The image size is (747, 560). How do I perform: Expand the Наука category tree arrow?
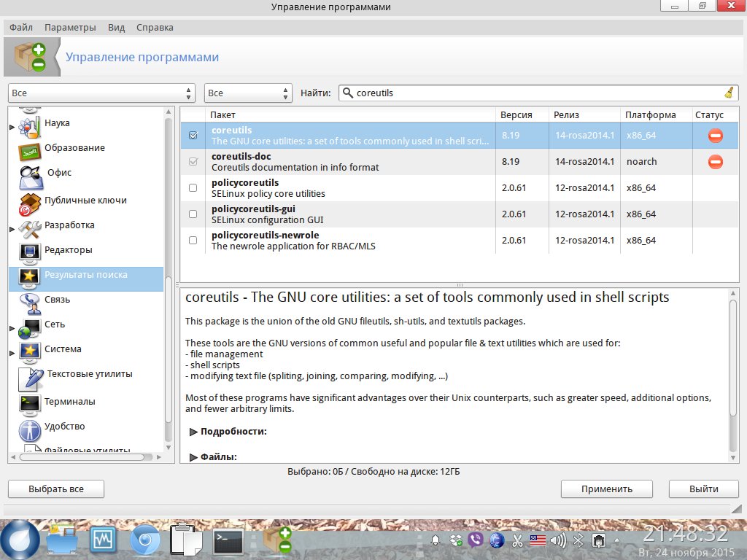click(12, 127)
